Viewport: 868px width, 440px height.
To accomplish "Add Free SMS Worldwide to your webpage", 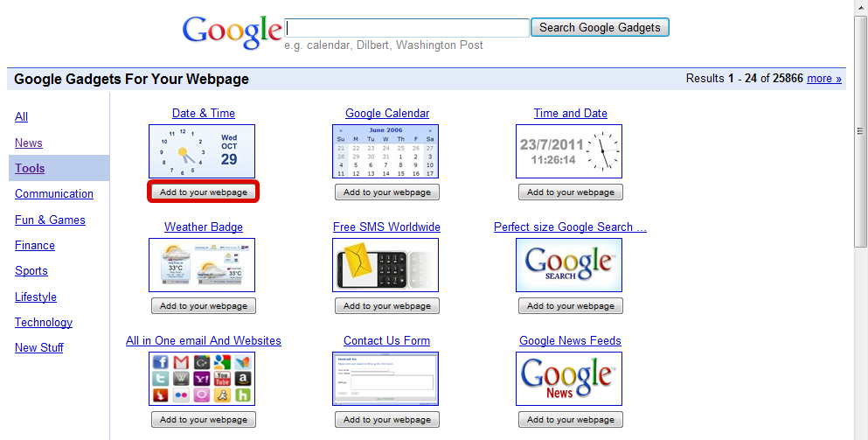I will tap(387, 306).
